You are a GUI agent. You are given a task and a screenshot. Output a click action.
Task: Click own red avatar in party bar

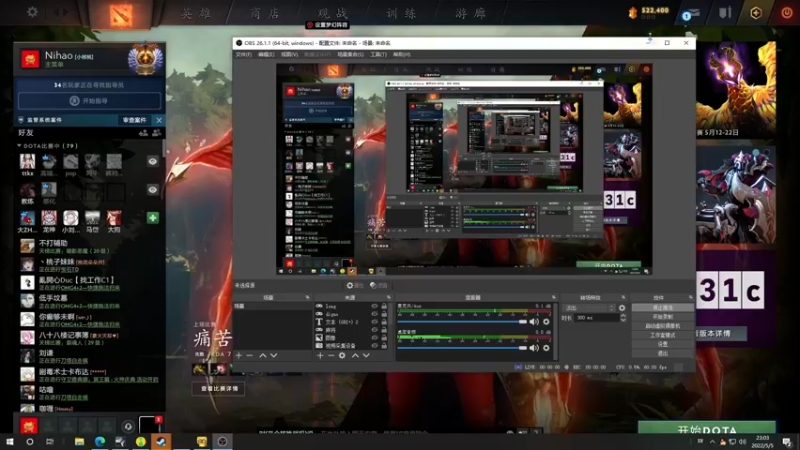coord(29,425)
